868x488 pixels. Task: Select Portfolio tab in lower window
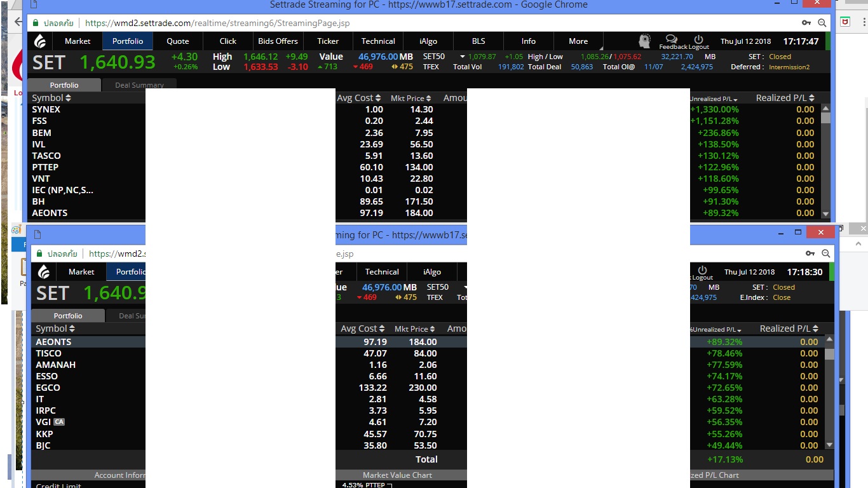pos(68,316)
